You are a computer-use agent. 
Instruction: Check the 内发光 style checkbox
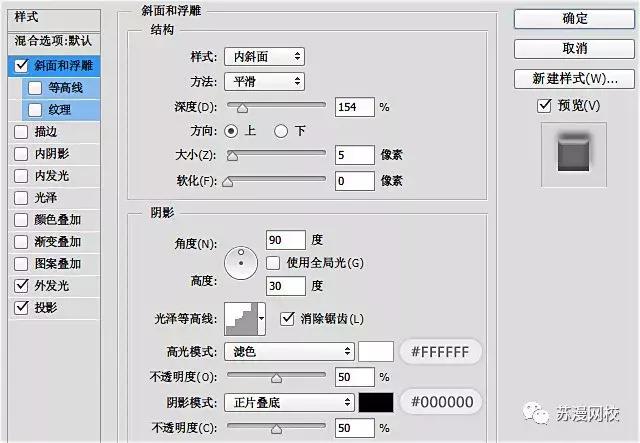coord(21,176)
